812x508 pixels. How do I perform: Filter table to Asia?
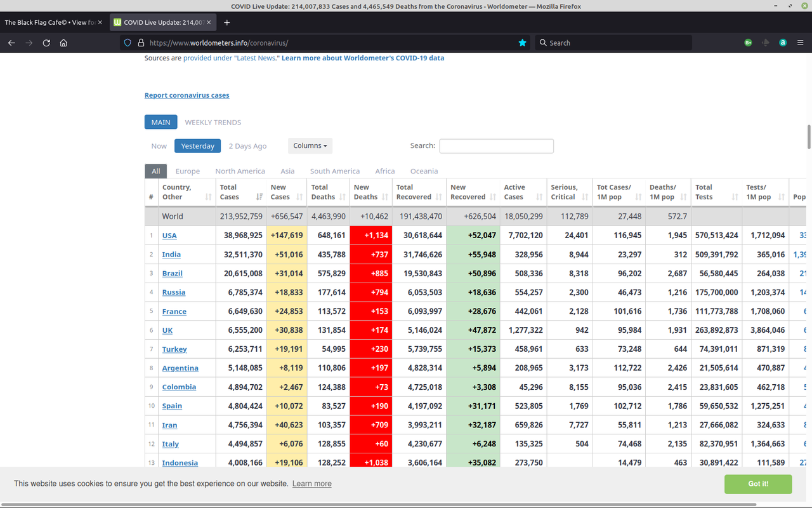287,171
